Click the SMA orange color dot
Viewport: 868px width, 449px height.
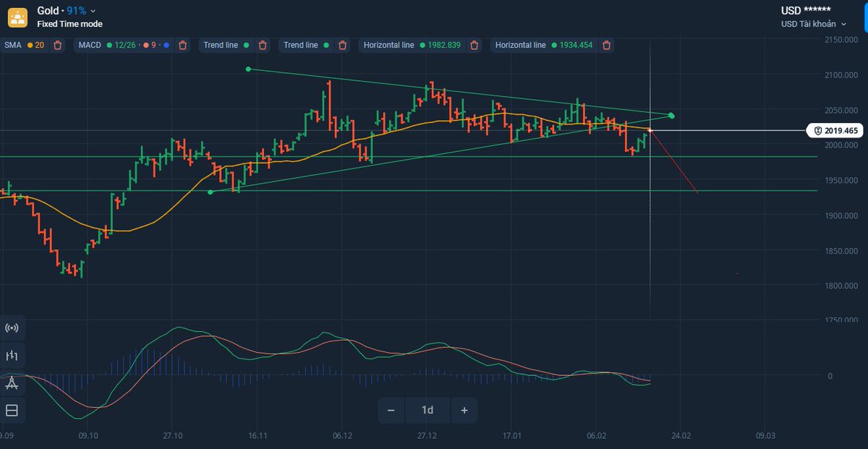coord(30,46)
